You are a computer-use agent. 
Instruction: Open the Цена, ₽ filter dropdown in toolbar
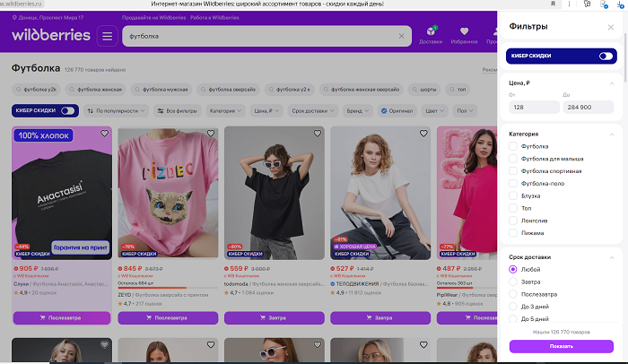(x=266, y=111)
